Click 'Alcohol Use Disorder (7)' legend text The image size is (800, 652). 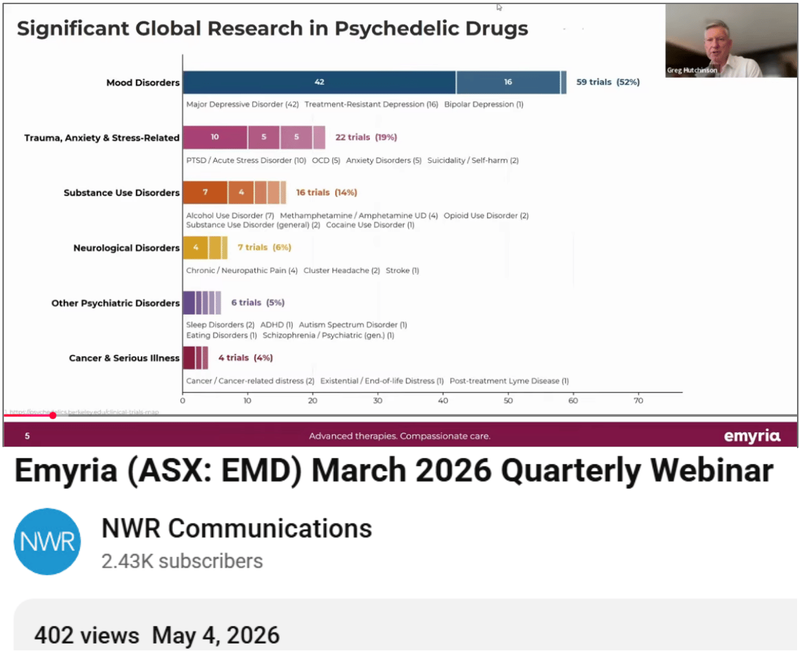click(230, 216)
